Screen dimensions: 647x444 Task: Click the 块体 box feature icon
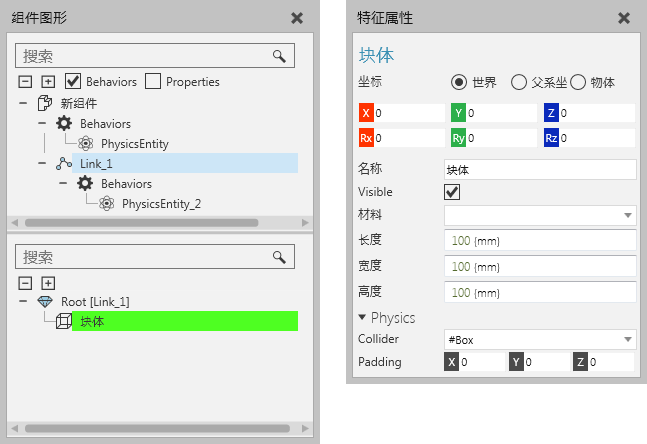tap(63, 321)
